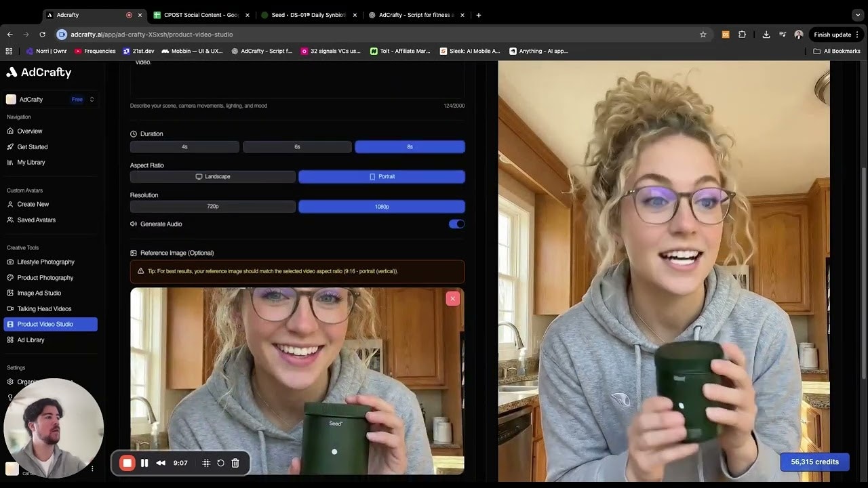Select the 4s duration option
The image size is (868, 488).
point(184,146)
